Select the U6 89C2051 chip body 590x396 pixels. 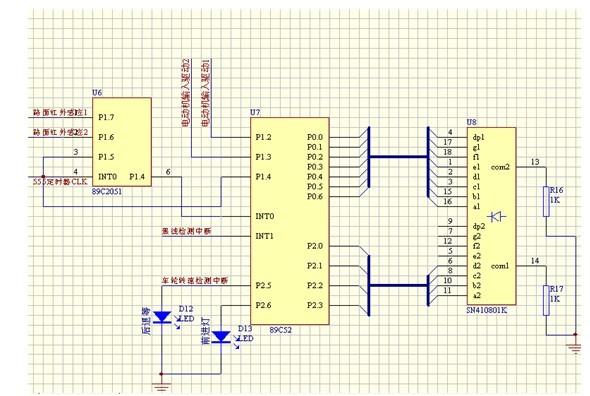tap(122, 142)
